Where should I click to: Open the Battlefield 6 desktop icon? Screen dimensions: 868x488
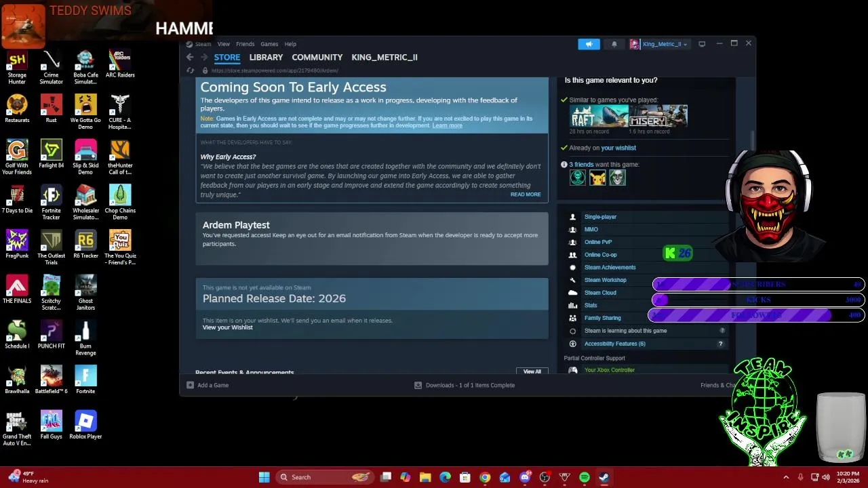[x=51, y=381]
